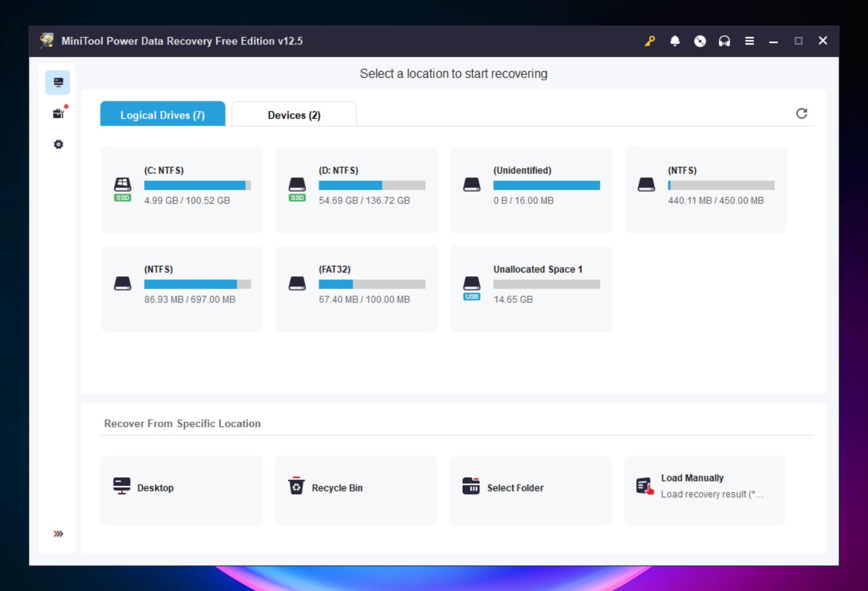Open the notification bell icon
The width and height of the screenshot is (868, 591).
(x=675, y=41)
